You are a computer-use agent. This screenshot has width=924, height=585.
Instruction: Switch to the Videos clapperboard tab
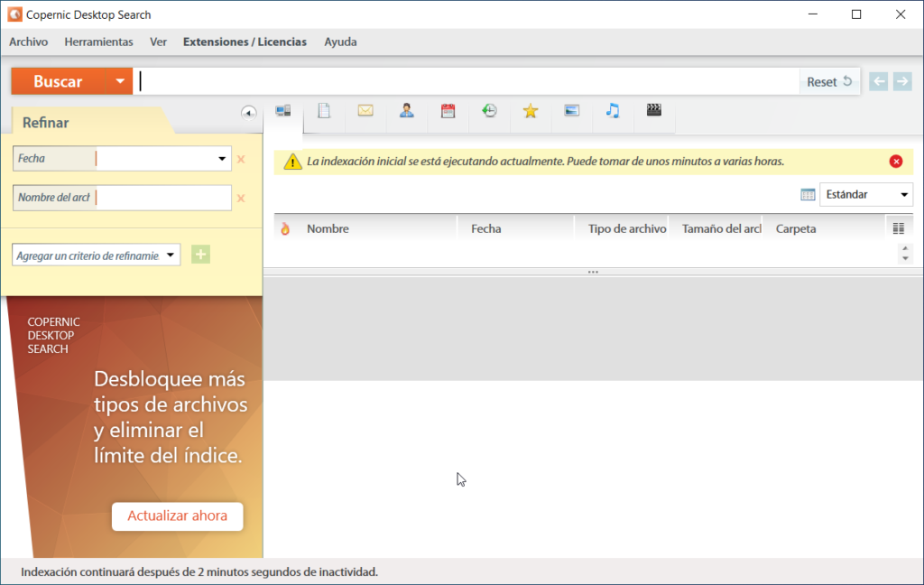coord(654,110)
